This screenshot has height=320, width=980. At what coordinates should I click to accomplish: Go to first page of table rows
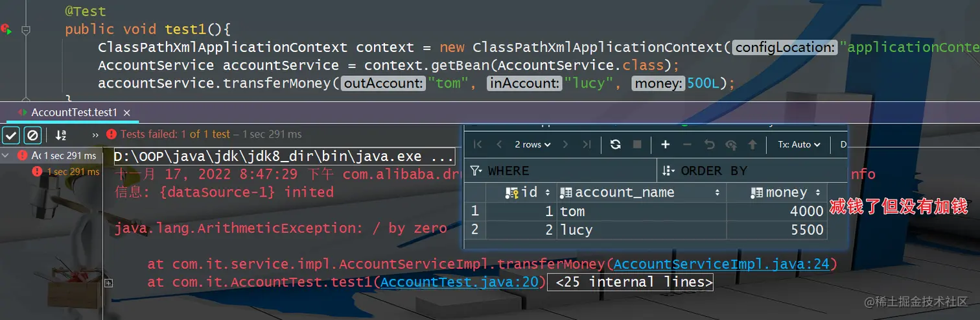(478, 145)
